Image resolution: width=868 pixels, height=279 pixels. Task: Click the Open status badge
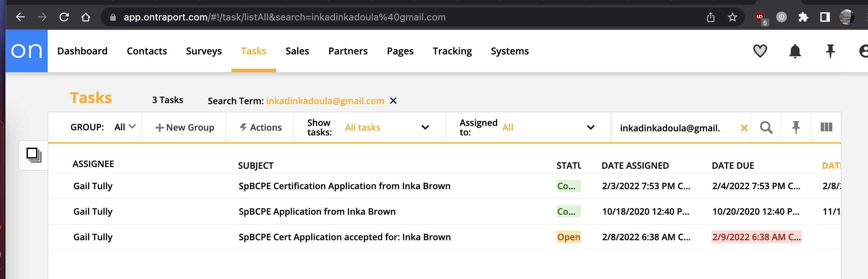pos(568,237)
